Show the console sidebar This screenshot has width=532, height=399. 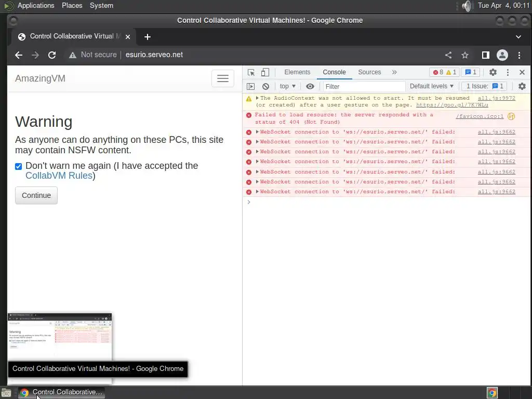[251, 87]
